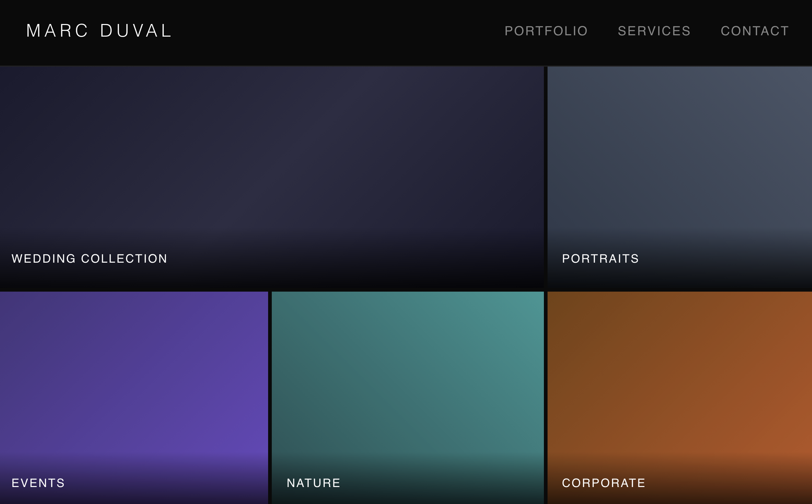Image resolution: width=812 pixels, height=504 pixels.
Task: Click the NATURE caption text
Action: (x=313, y=483)
